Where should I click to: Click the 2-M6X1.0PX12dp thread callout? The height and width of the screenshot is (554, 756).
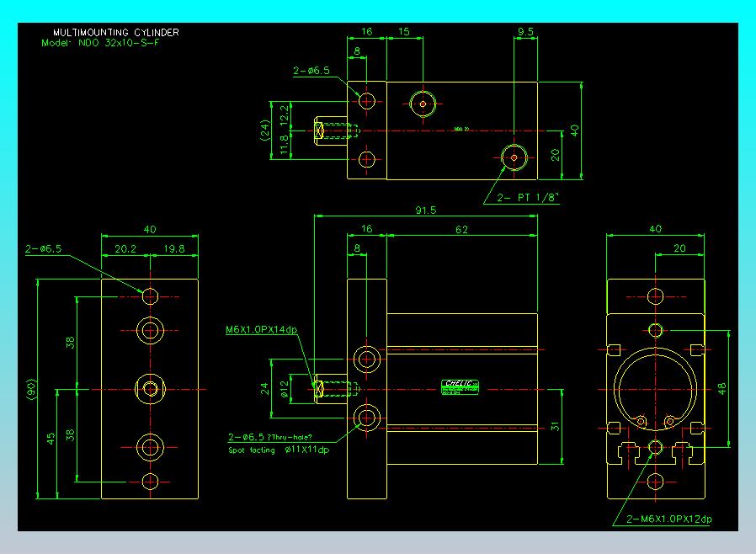click(x=669, y=519)
